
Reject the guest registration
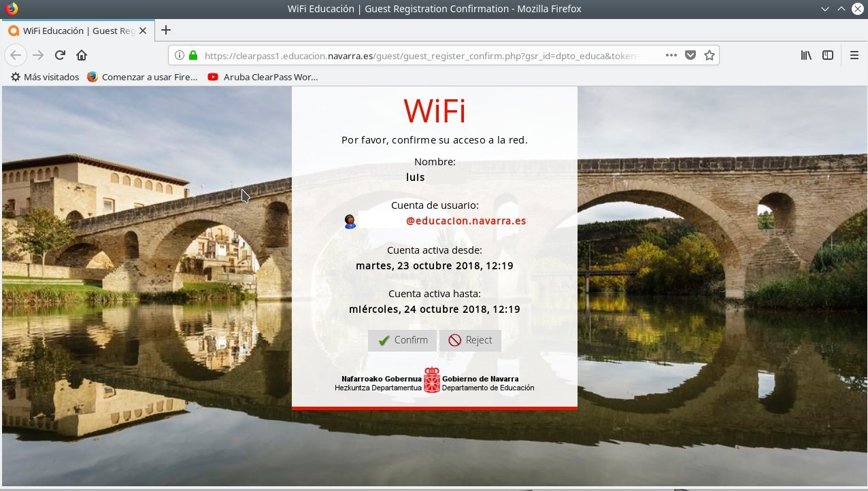(x=470, y=340)
